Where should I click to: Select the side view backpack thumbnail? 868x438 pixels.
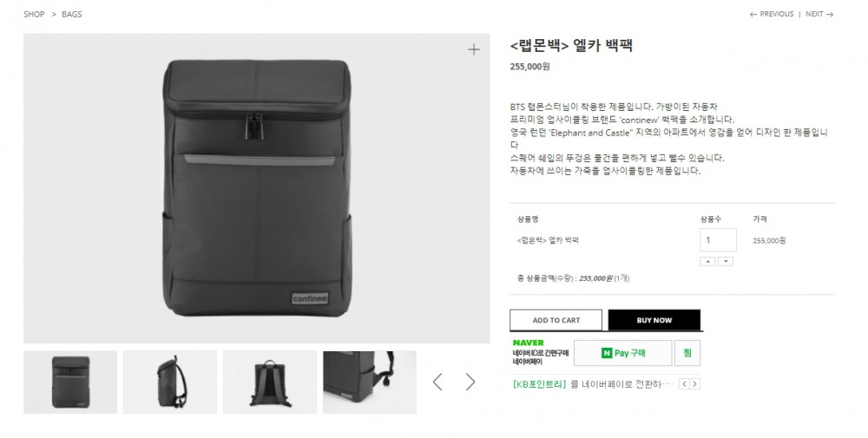pyautogui.click(x=170, y=382)
